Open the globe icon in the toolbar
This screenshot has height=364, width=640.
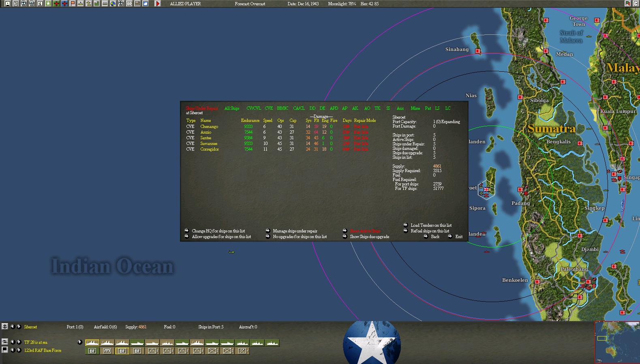[x=113, y=4]
